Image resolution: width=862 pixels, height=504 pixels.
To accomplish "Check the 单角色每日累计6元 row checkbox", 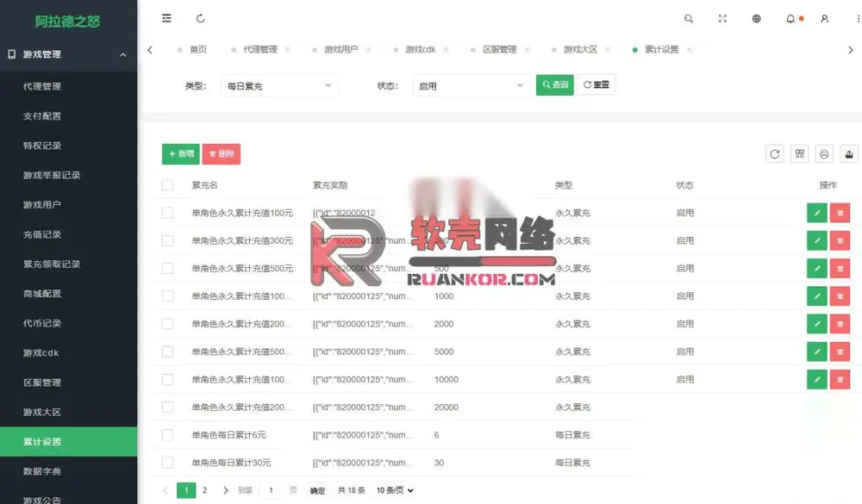I will pyautogui.click(x=168, y=435).
